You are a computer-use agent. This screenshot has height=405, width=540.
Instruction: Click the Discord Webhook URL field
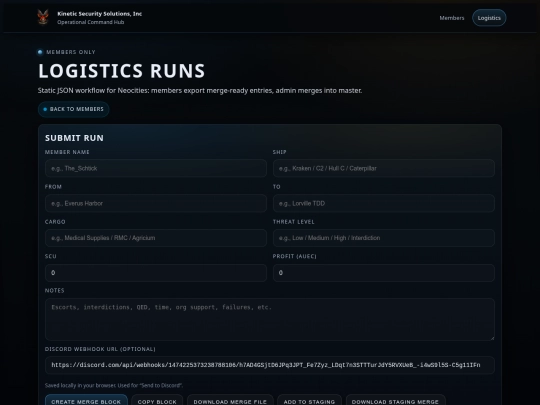[270, 365]
